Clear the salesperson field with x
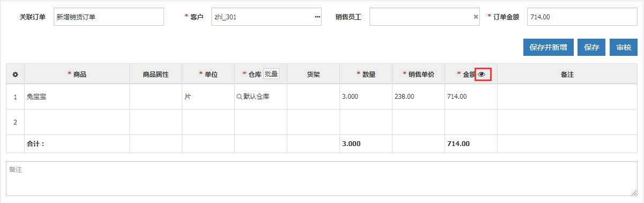 coord(476,17)
